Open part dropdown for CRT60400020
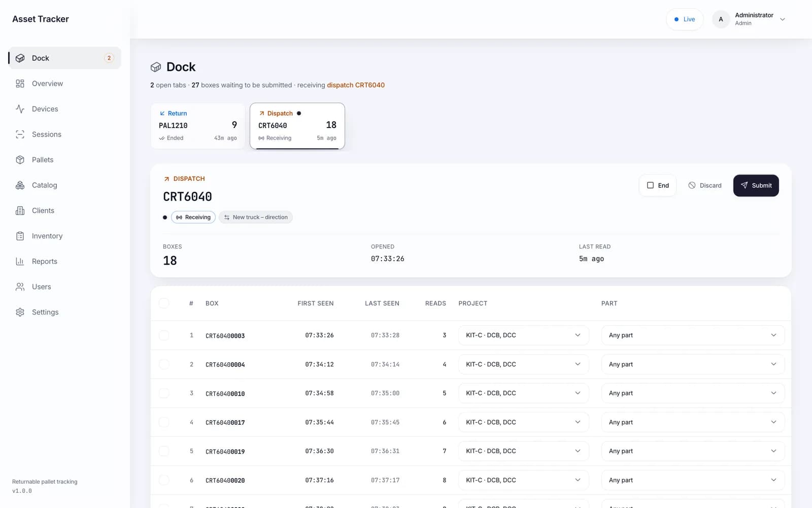The image size is (812, 508). pyautogui.click(x=693, y=480)
